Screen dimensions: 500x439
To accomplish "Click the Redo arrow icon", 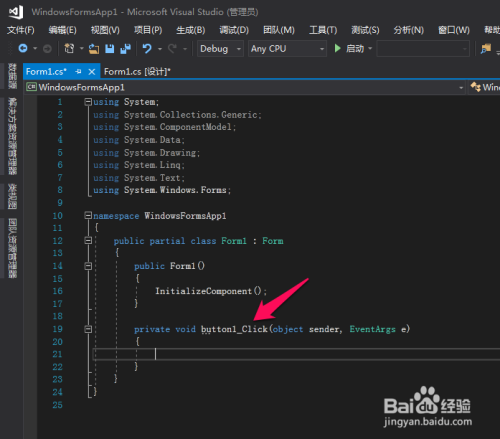I will (x=172, y=49).
